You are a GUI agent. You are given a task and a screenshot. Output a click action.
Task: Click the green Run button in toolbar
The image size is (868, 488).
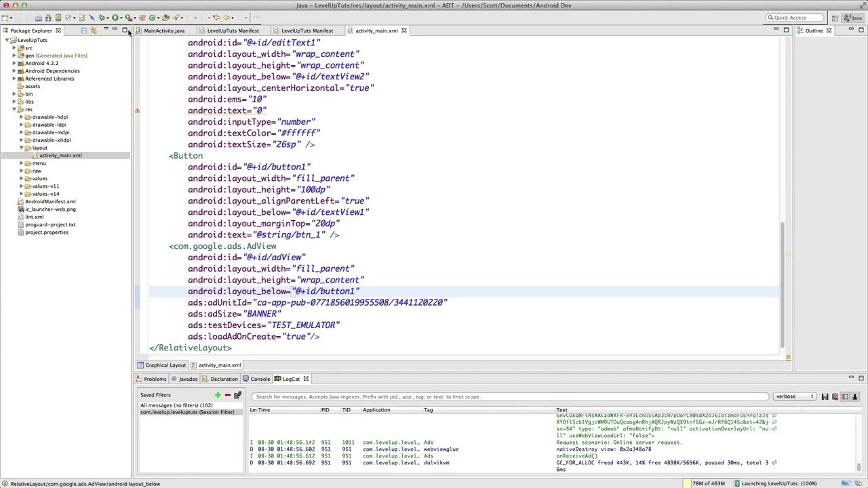click(x=115, y=18)
